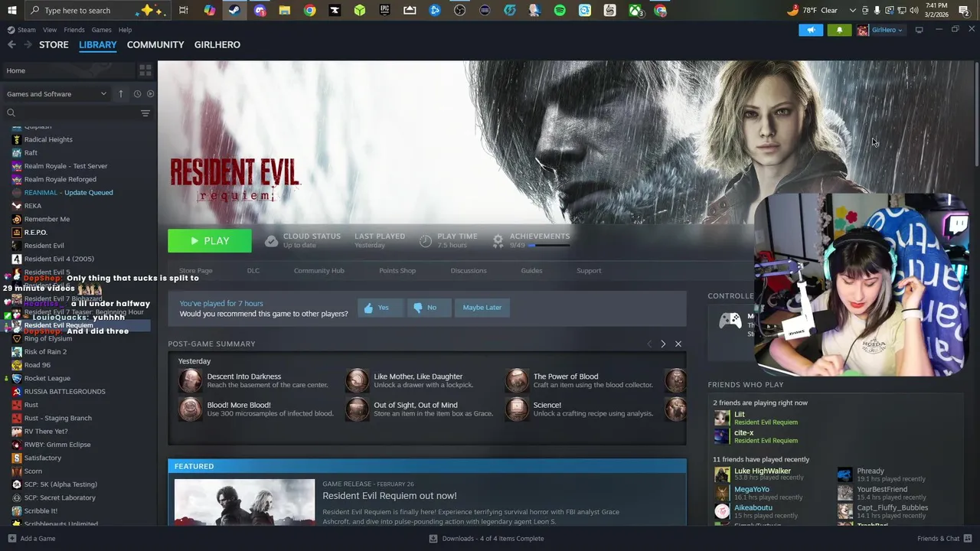This screenshot has width=980, height=551.
Task: Open Spotify from the Windows taskbar
Action: (x=560, y=10)
